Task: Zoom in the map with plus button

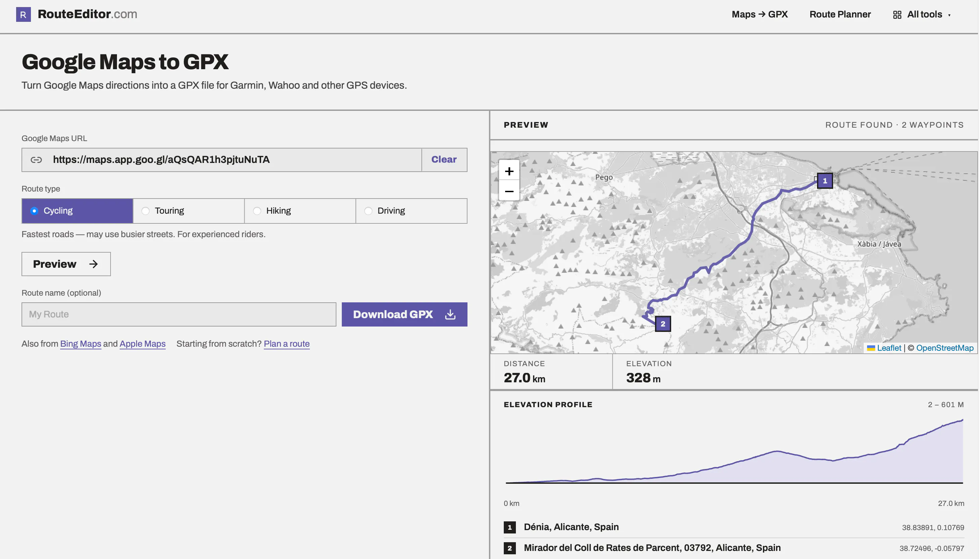Action: point(509,171)
